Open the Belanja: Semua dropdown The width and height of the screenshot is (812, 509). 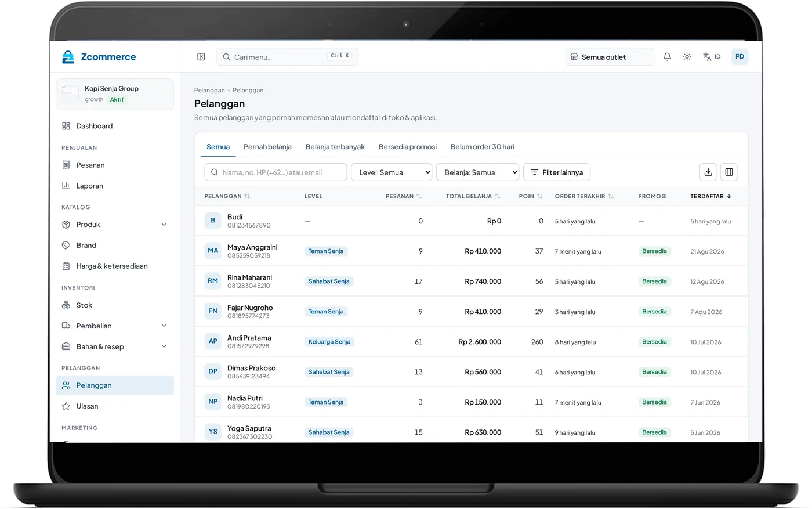click(x=477, y=172)
